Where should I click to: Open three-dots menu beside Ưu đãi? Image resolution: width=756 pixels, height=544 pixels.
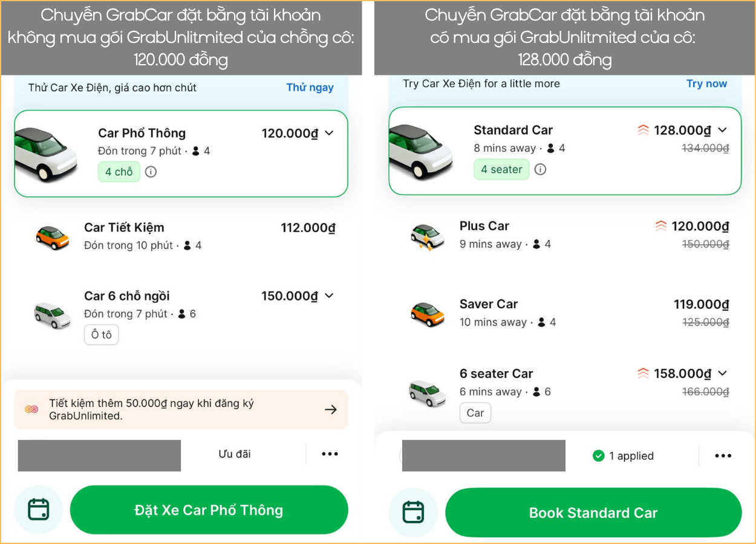click(x=330, y=454)
